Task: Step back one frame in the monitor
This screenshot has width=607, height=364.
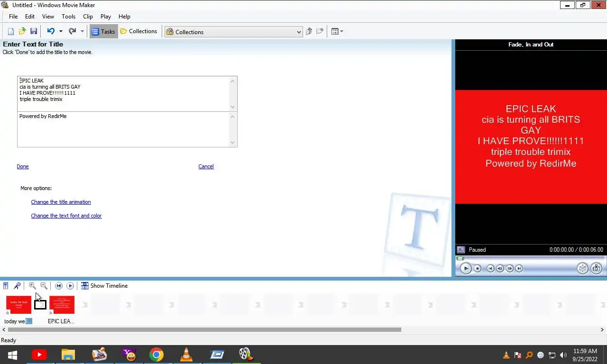Action: coord(500,268)
